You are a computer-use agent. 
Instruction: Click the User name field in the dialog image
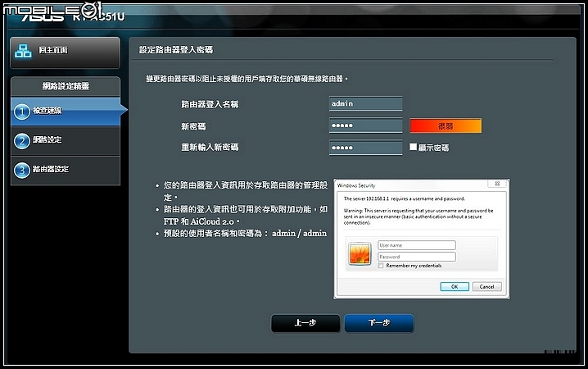pos(417,245)
